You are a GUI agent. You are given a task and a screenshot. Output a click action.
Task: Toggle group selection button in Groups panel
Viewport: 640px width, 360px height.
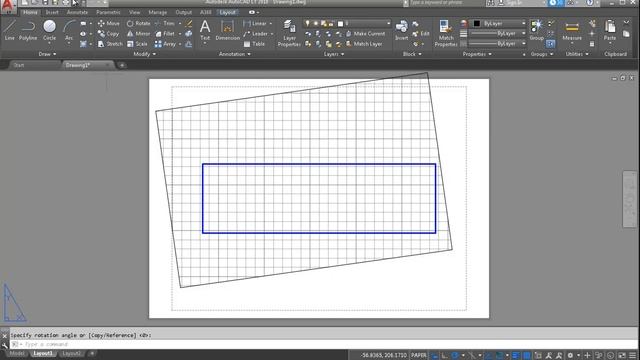tap(550, 43)
